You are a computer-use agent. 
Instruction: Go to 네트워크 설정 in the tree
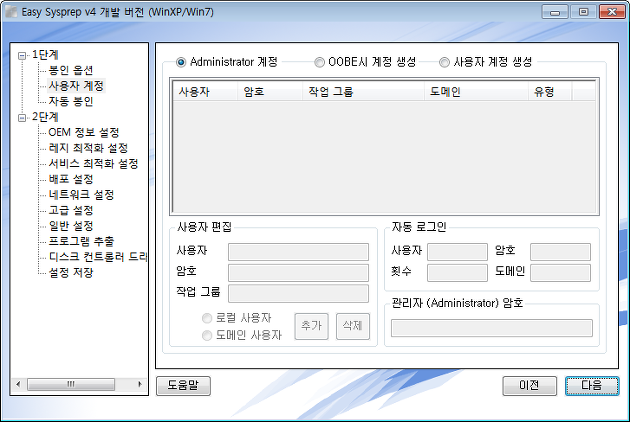tap(81, 195)
